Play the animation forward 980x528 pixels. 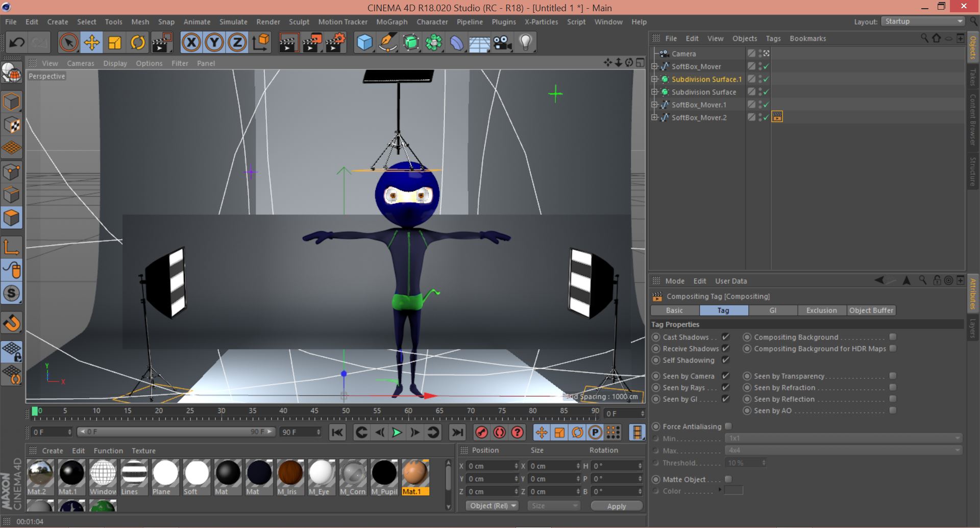click(x=397, y=433)
